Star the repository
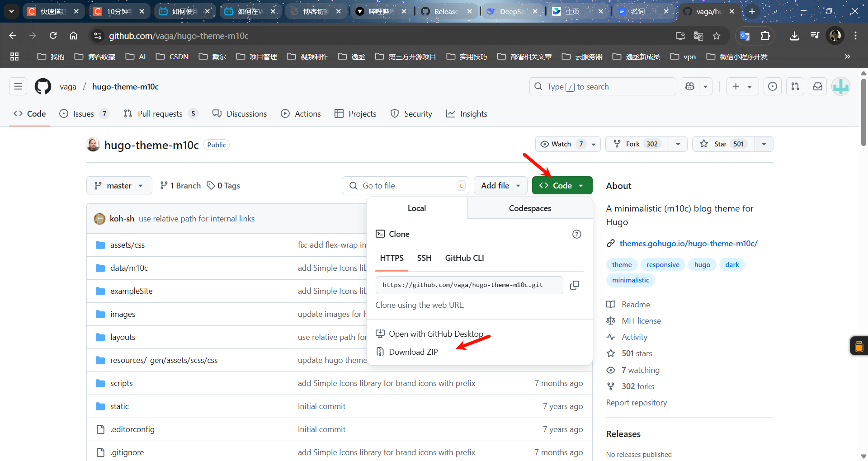The image size is (868, 461). pyautogui.click(x=723, y=144)
